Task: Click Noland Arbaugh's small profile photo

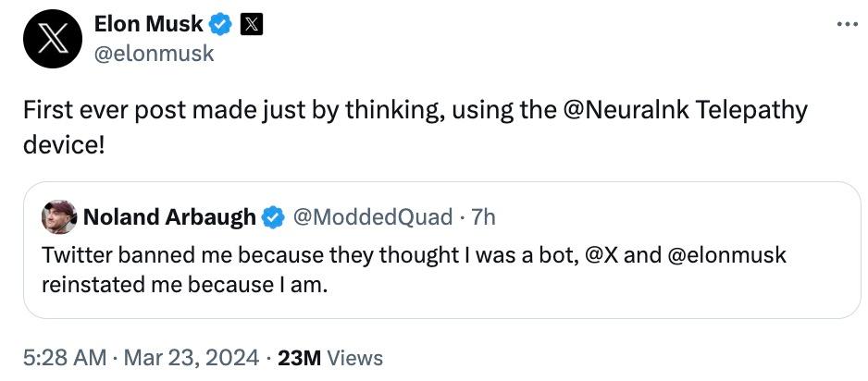Action: tap(59, 217)
